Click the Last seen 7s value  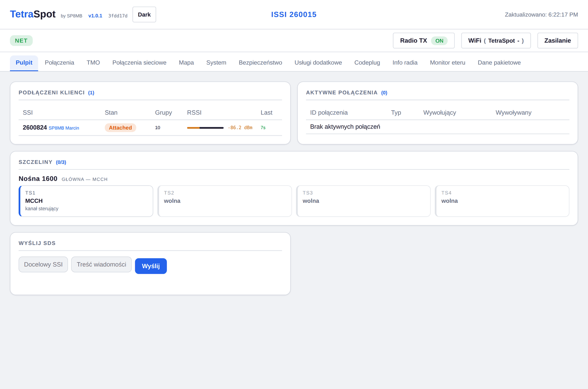pos(263,128)
